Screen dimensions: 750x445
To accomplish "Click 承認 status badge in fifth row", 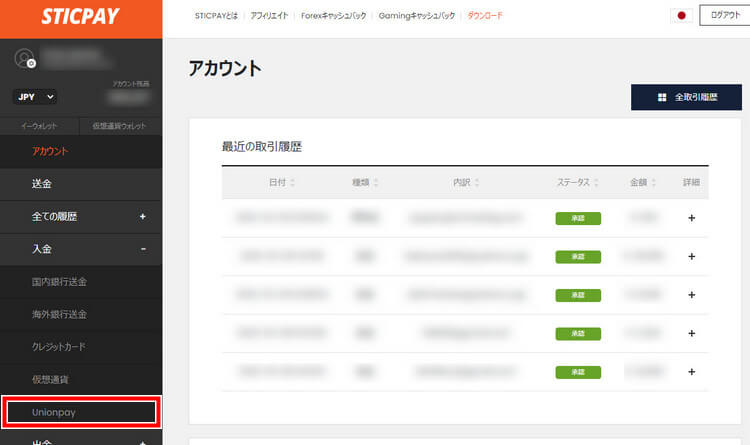I will pos(578,372).
